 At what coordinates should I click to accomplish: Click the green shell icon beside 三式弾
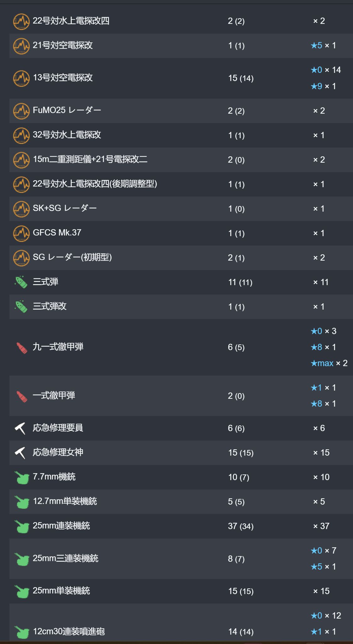tap(21, 282)
